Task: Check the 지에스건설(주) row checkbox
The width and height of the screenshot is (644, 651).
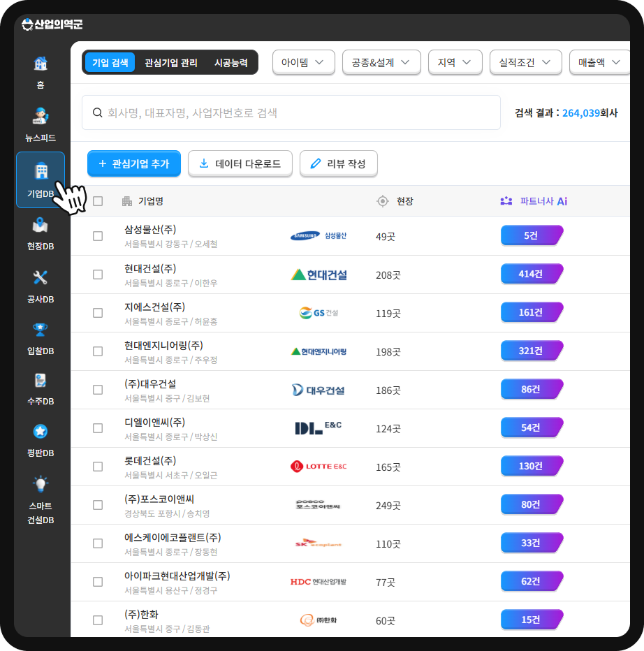Action: point(98,313)
